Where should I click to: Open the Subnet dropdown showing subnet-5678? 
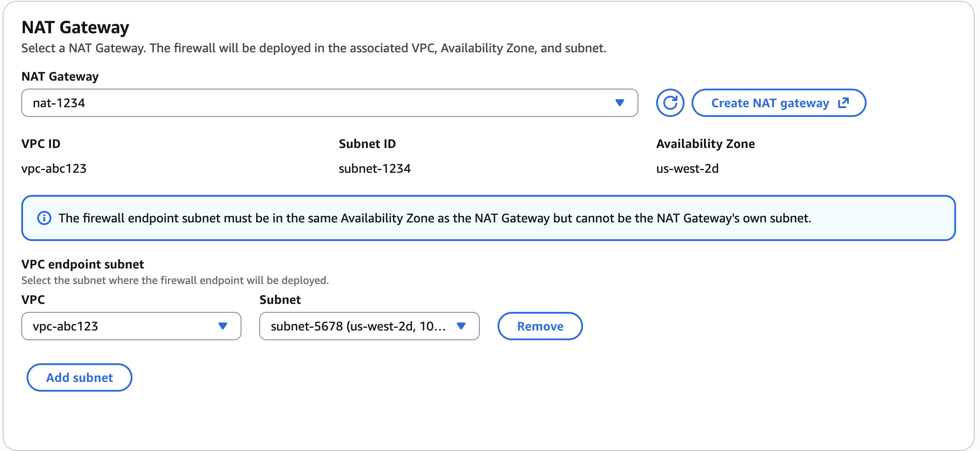[x=369, y=326]
